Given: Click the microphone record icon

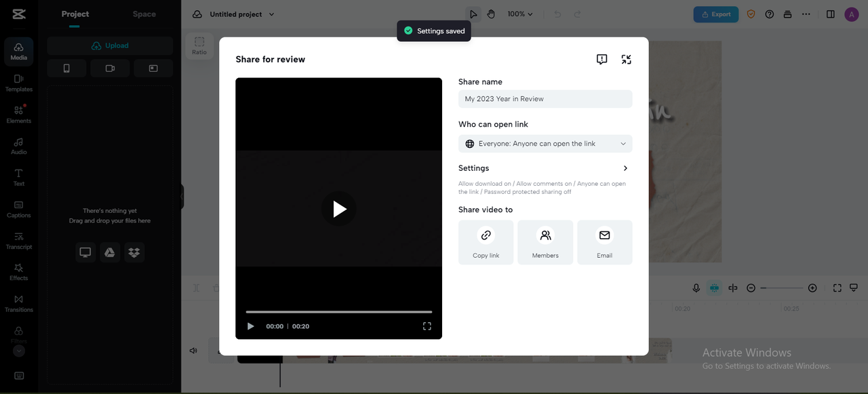Looking at the screenshot, I should 696,288.
